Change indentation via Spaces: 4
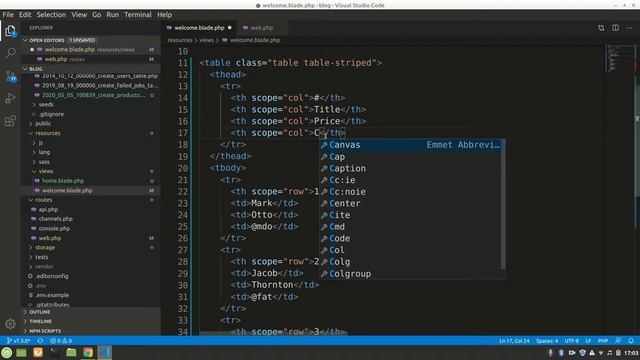 [547, 341]
